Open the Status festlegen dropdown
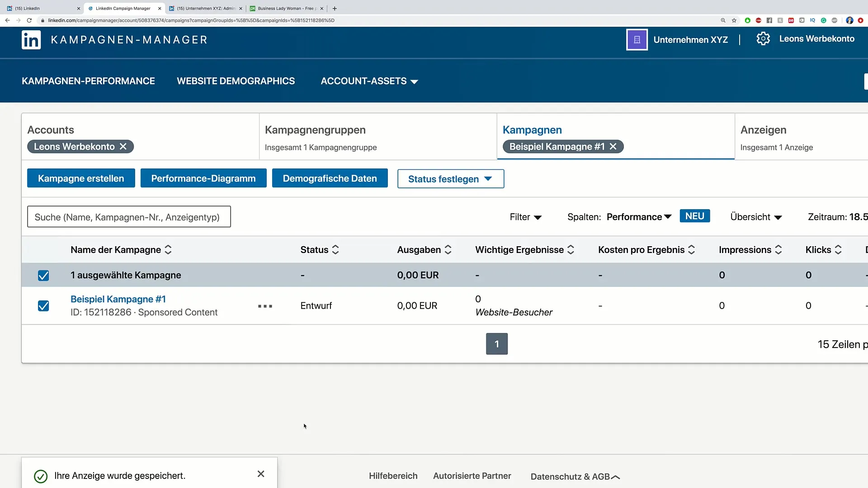This screenshot has height=488, width=868. (x=451, y=179)
